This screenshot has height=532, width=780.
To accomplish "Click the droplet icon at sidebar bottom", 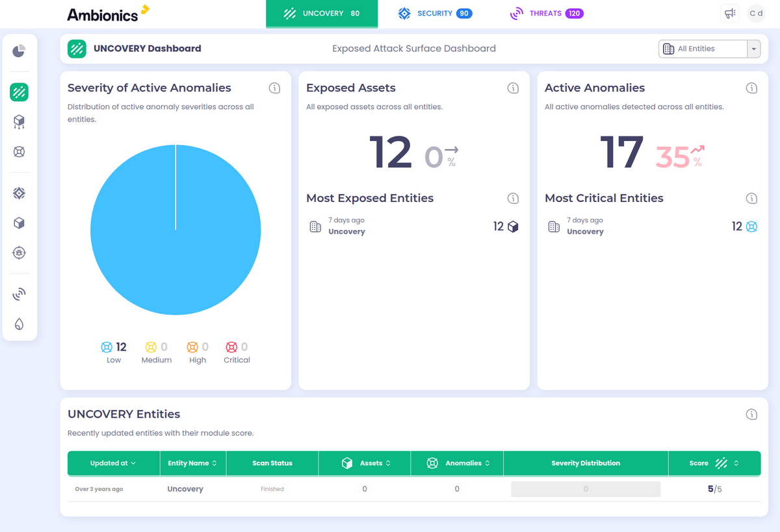I will 19,323.
